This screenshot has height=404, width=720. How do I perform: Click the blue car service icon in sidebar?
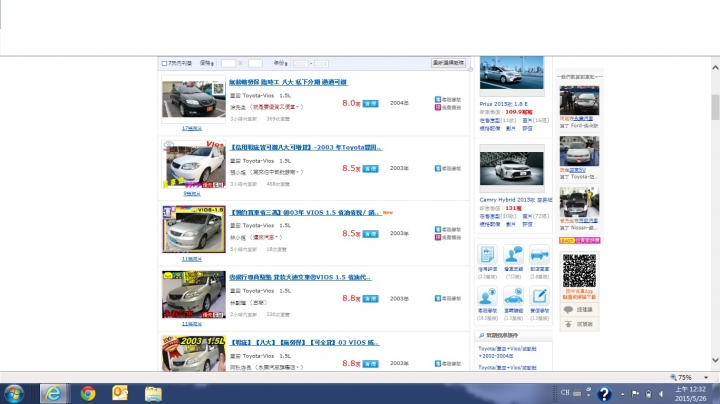539,254
